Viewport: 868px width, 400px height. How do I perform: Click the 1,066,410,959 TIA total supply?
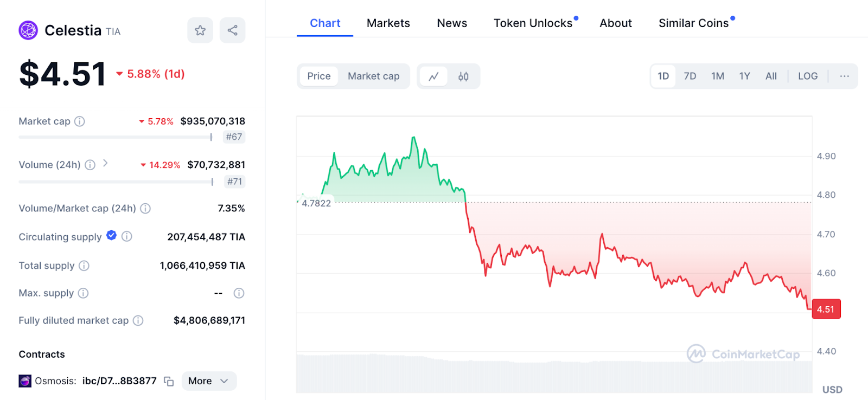pyautogui.click(x=202, y=266)
